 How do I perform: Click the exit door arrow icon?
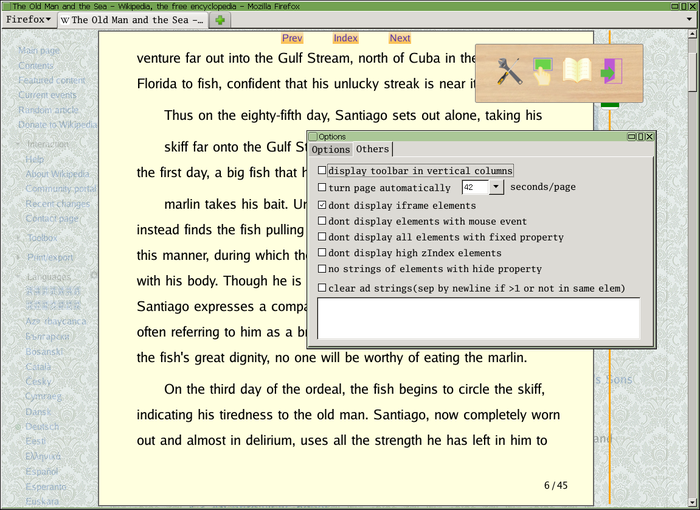(612, 71)
